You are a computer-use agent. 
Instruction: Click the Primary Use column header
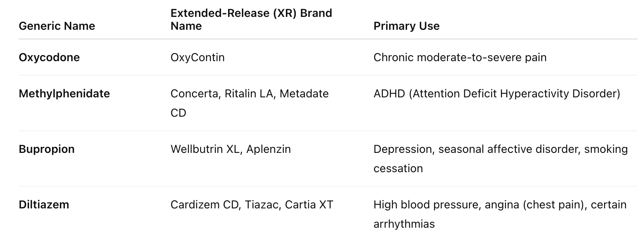pyautogui.click(x=406, y=26)
